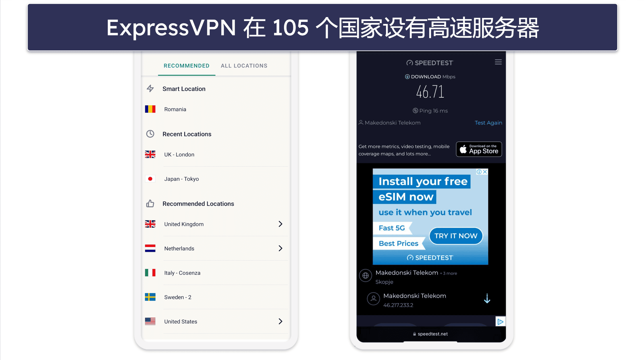Expand the Netherlands server list
644x360 pixels.
pyautogui.click(x=281, y=248)
